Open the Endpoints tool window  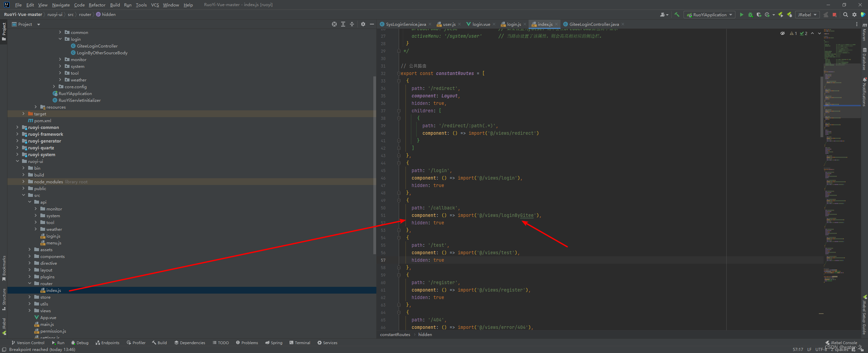[x=107, y=342]
